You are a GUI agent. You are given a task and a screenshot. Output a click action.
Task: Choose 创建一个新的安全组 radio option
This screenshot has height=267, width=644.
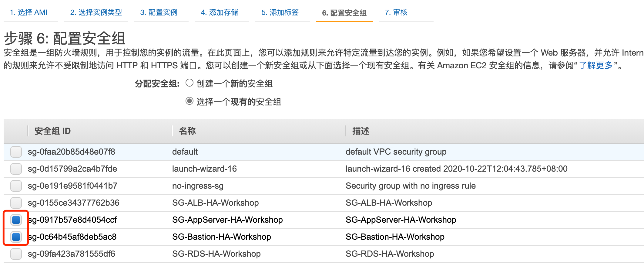click(x=190, y=83)
